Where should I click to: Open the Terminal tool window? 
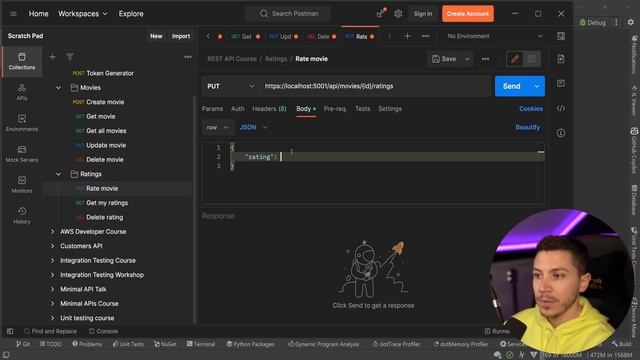[201, 344]
